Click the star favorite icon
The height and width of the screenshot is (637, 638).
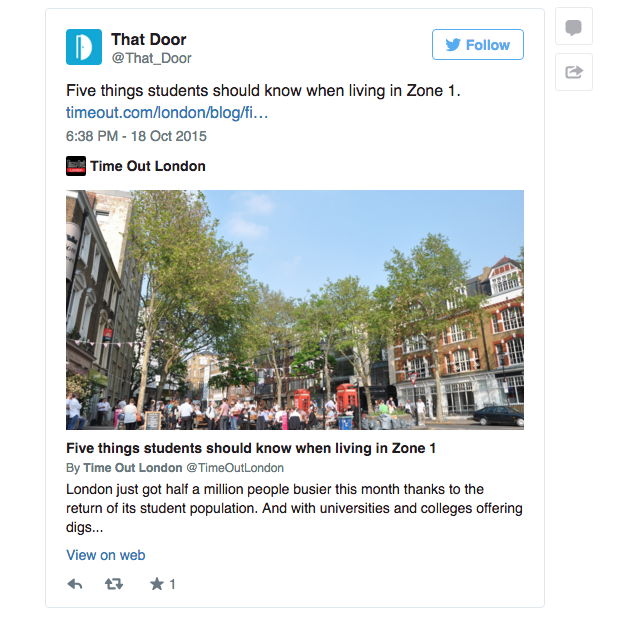coord(157,584)
